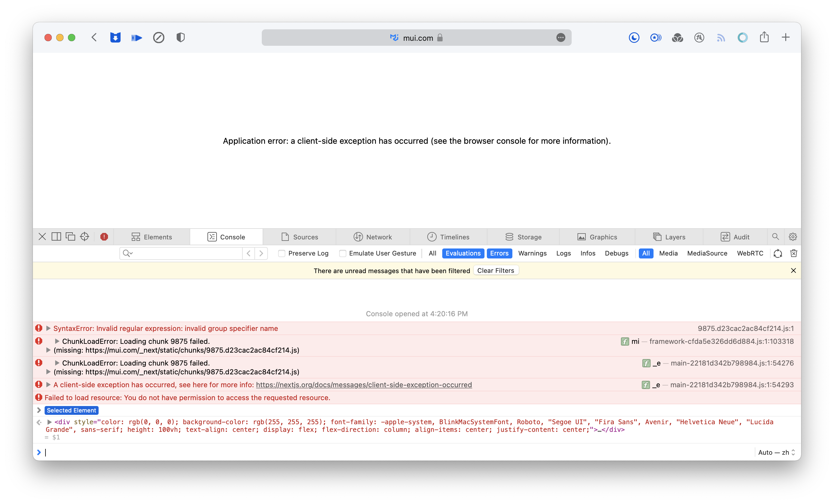Detach inspector into separate window

(x=70, y=237)
